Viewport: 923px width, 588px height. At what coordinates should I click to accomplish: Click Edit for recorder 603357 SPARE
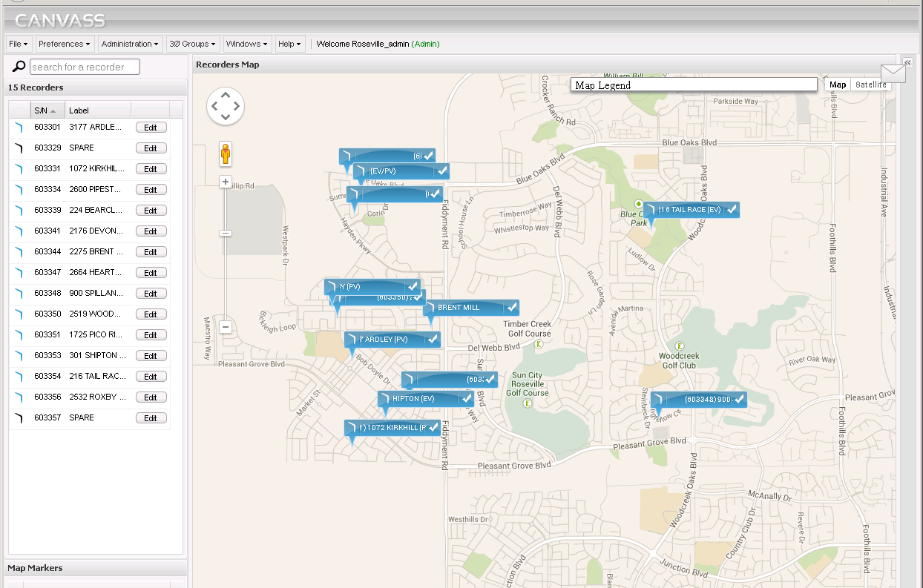click(x=151, y=417)
